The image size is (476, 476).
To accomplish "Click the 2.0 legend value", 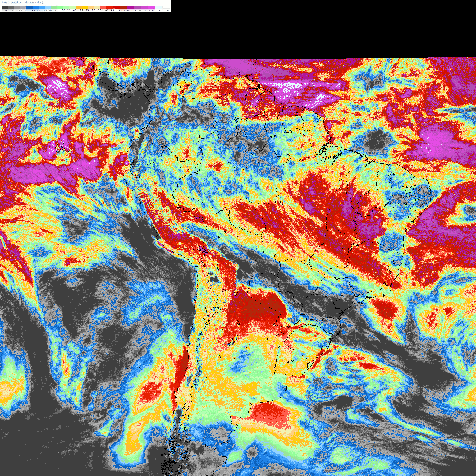I will [26, 10].
